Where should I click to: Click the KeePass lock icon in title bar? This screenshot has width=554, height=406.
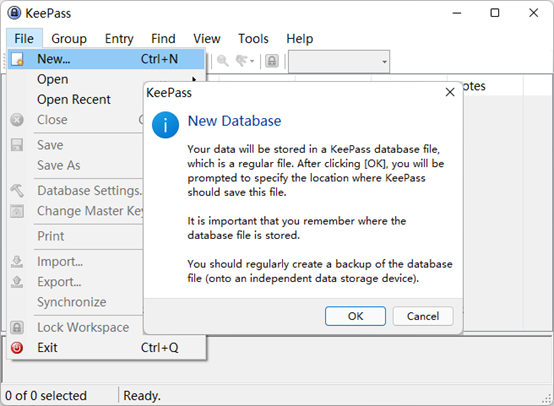coord(14,13)
